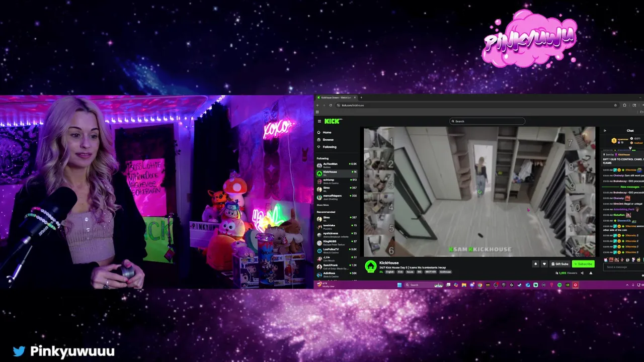The height and width of the screenshot is (362, 644).
Task: Click the Gift Subs button
Action: point(560,264)
